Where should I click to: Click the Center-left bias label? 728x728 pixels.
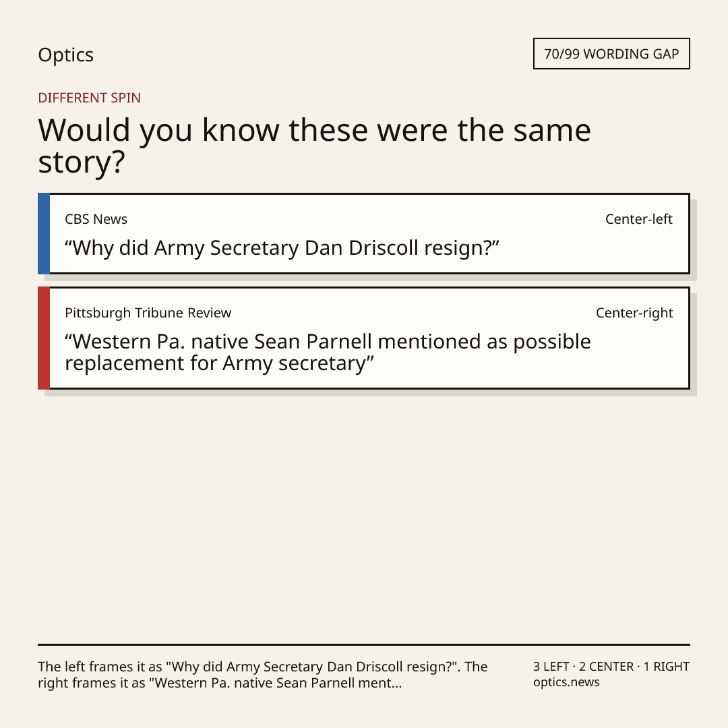point(638,219)
